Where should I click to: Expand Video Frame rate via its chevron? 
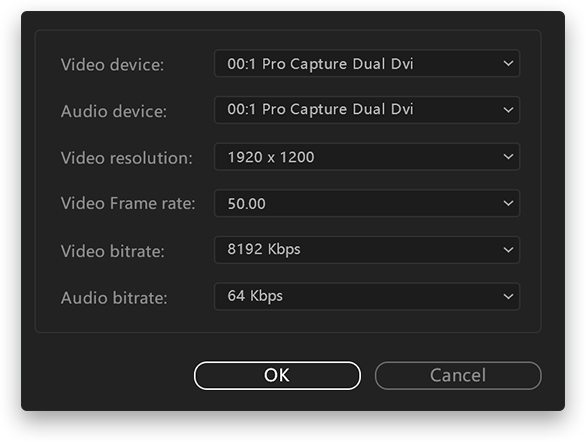pos(508,203)
